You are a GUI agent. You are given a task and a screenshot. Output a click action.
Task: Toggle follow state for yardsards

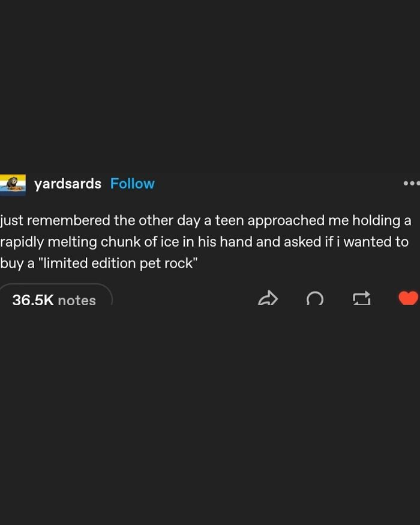tap(132, 184)
